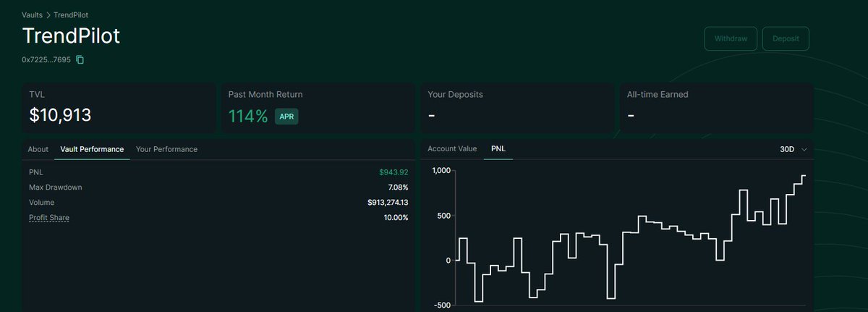
Task: Select the PNL chart tab
Action: click(x=498, y=148)
